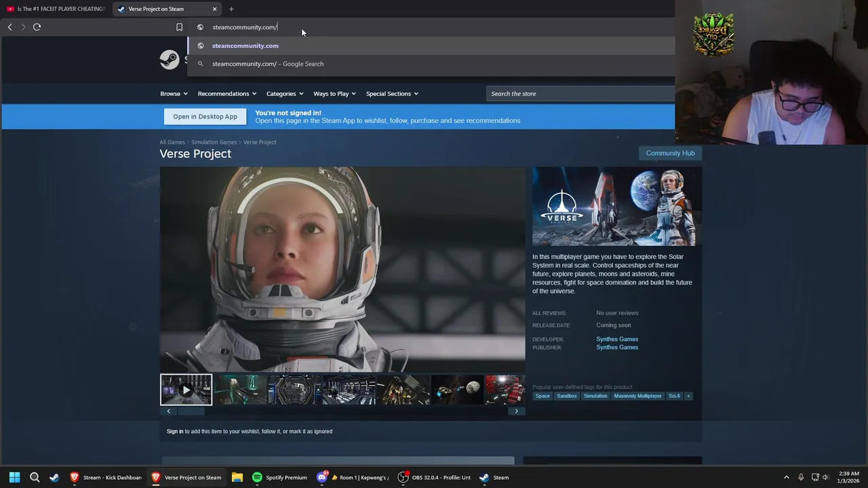Close the Verse Project on Steam tab
Image resolution: width=868 pixels, height=488 pixels.
pyautogui.click(x=214, y=9)
